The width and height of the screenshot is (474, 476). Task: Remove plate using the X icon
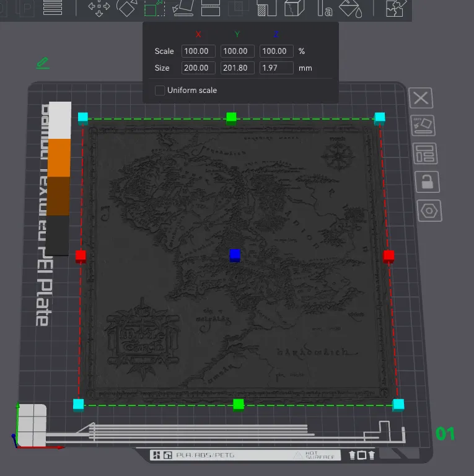(421, 98)
